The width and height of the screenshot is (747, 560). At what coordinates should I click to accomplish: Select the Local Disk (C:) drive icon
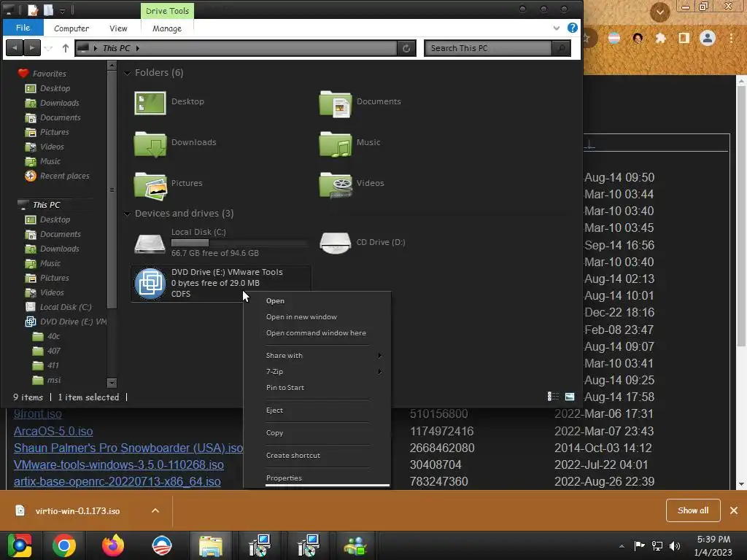pos(150,244)
